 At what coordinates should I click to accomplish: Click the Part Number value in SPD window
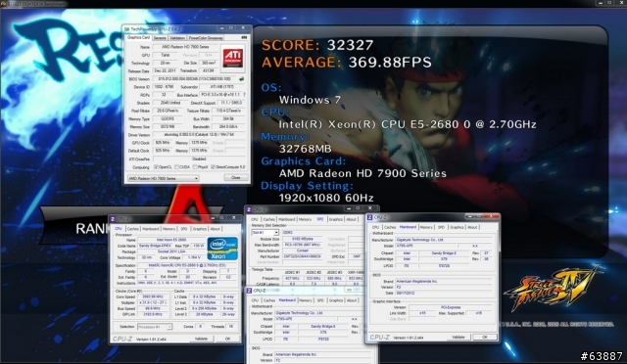[x=303, y=256]
